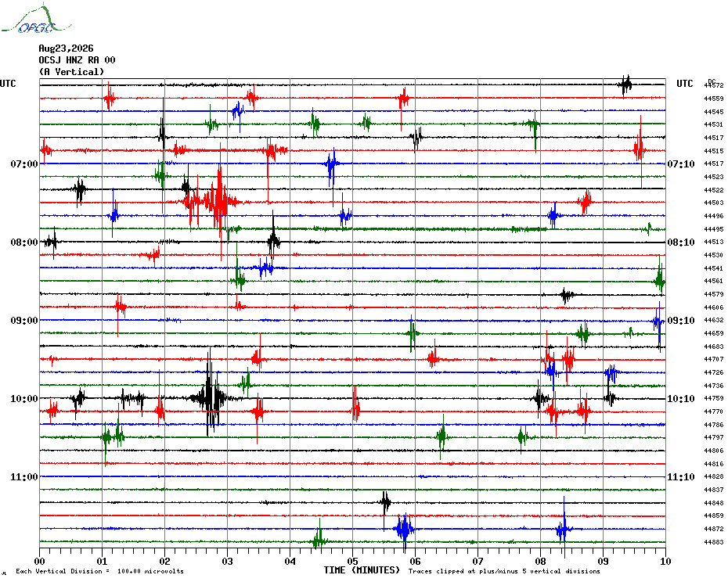This screenshot has height=582, width=728.
Task: Click the 11:10 time label
Action: 681,477
